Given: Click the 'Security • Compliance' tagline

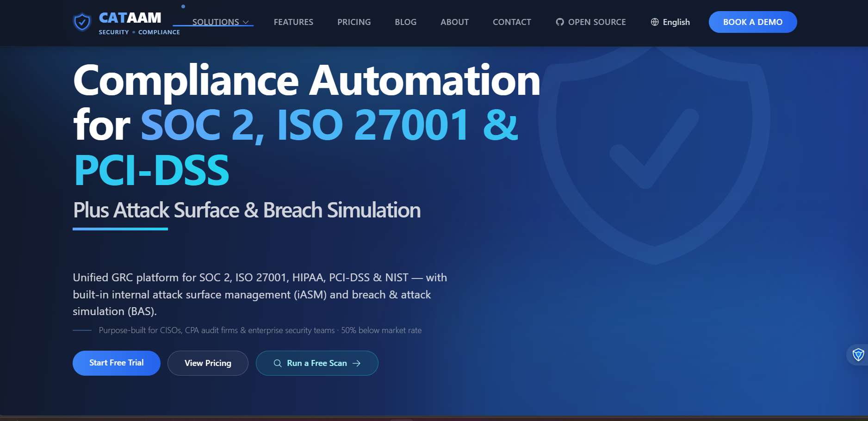Looking at the screenshot, I should coord(139,32).
